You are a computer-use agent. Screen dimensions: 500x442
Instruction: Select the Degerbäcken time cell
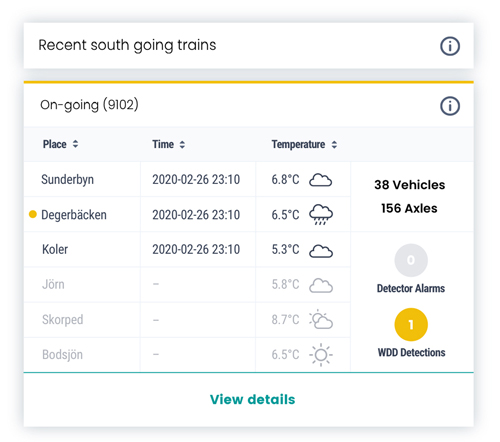click(198, 214)
